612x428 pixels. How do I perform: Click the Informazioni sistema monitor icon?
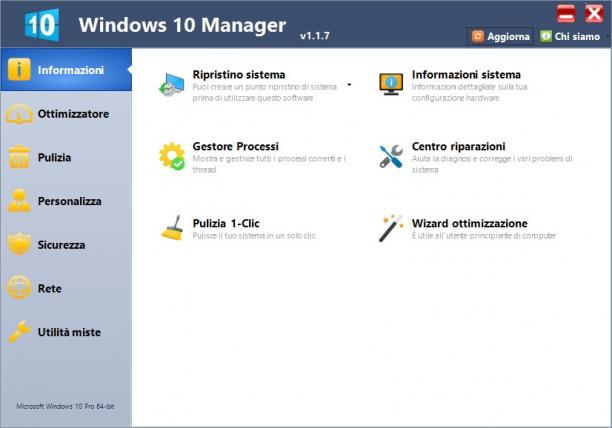click(391, 84)
